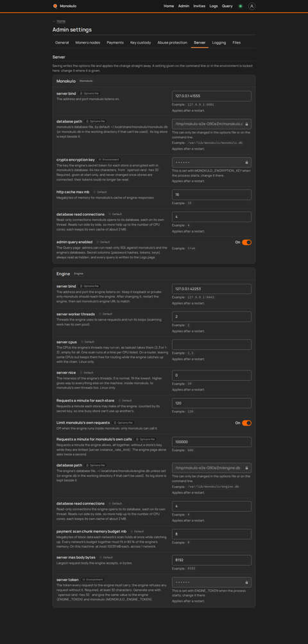308x644 pixels.
Task: Click server max body bytes field 8192
Action: 212,561
